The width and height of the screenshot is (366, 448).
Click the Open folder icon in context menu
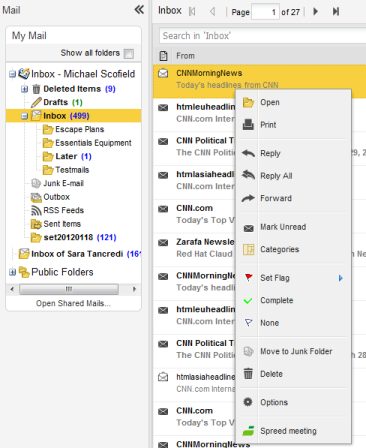[248, 102]
